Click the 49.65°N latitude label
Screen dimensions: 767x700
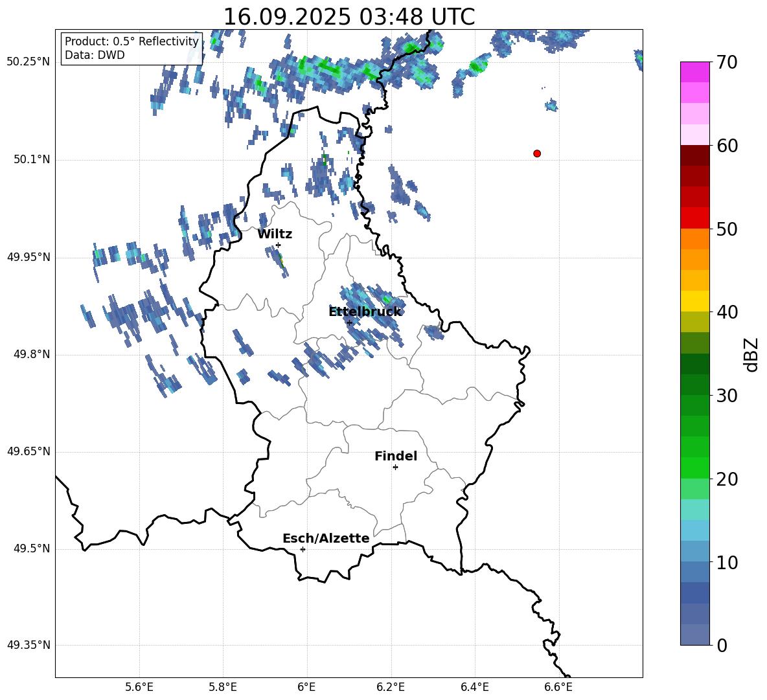click(29, 451)
